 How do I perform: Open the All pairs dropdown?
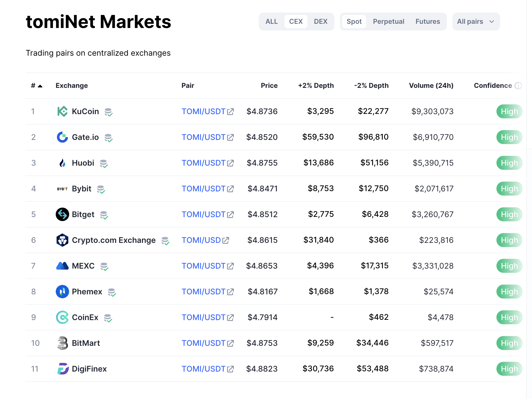476,22
